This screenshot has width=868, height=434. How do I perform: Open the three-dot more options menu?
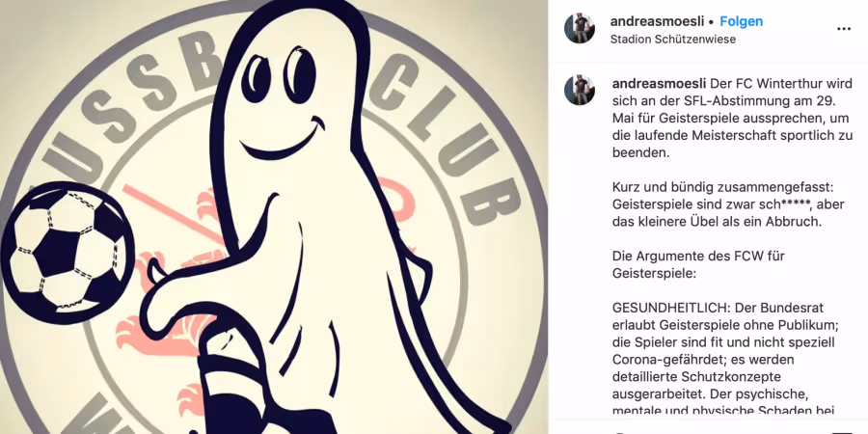843,29
